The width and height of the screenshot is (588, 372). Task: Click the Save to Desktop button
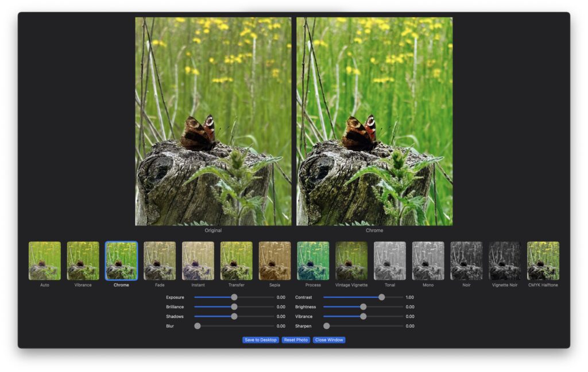point(261,340)
